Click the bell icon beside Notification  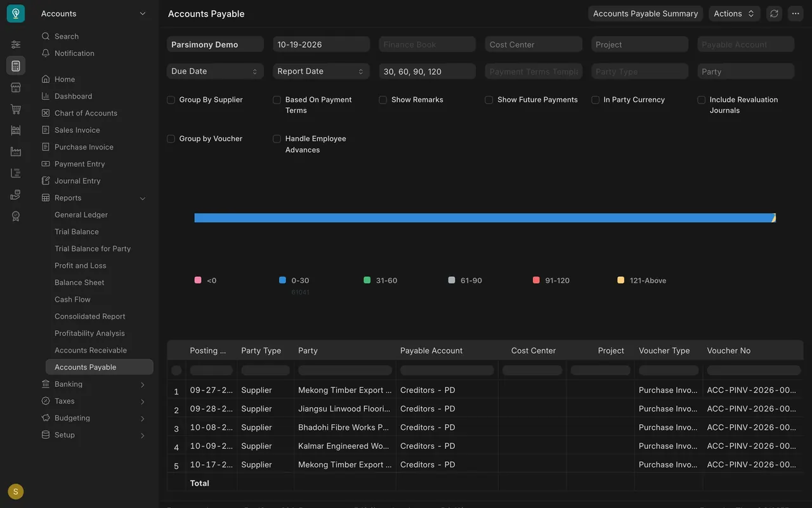tap(46, 53)
